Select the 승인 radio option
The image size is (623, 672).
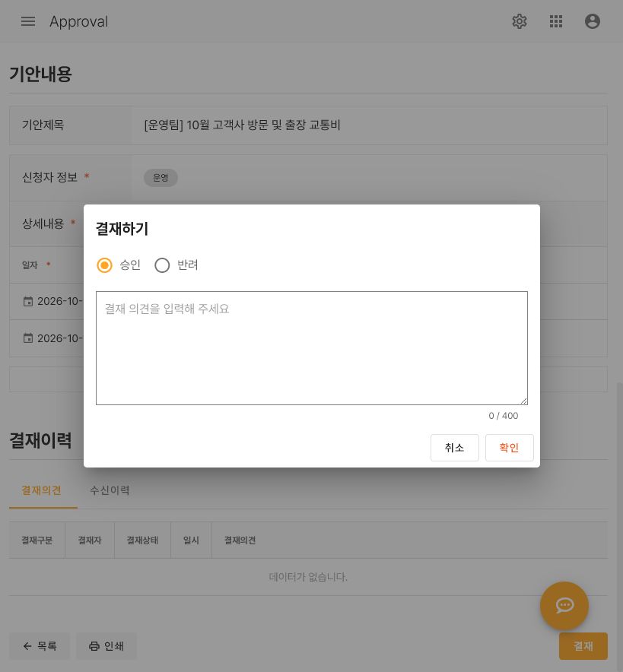click(104, 265)
